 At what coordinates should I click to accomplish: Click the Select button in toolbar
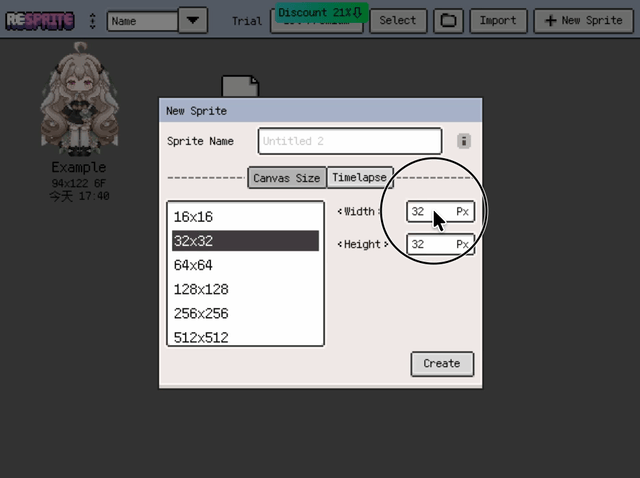(x=398, y=20)
